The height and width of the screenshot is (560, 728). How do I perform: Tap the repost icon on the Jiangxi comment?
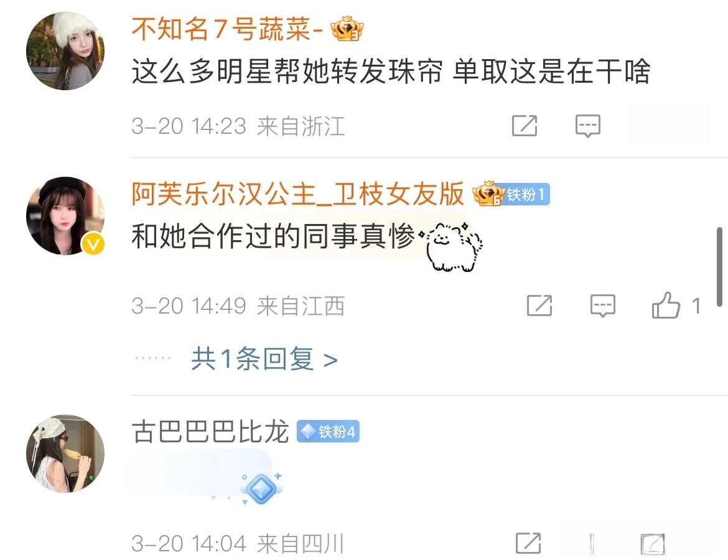click(x=539, y=306)
